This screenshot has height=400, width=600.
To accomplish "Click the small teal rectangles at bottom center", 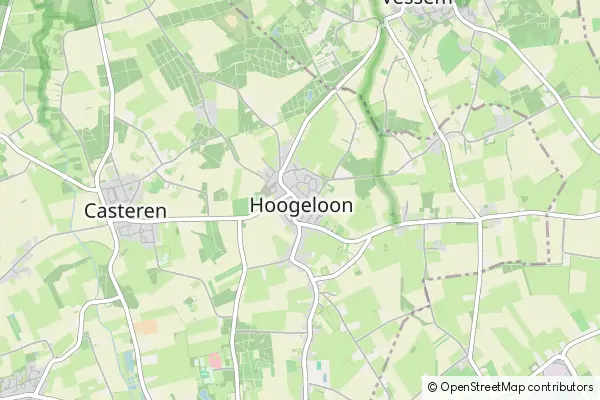I will coord(319,366).
